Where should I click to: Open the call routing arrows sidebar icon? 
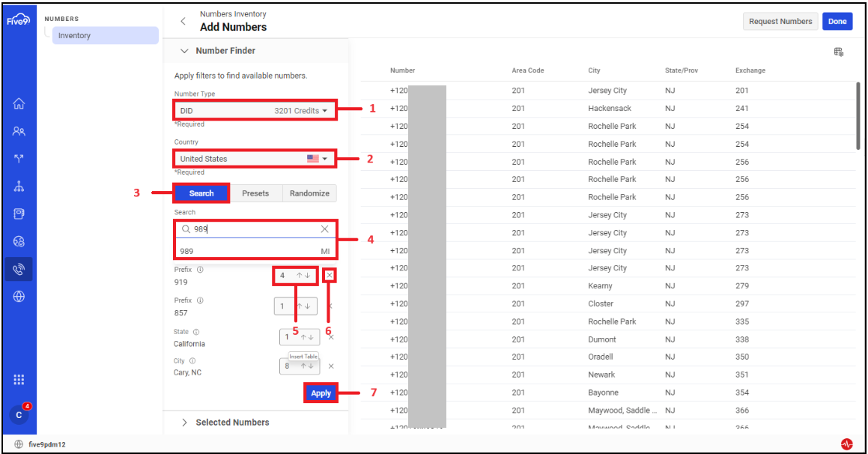coord(19,159)
